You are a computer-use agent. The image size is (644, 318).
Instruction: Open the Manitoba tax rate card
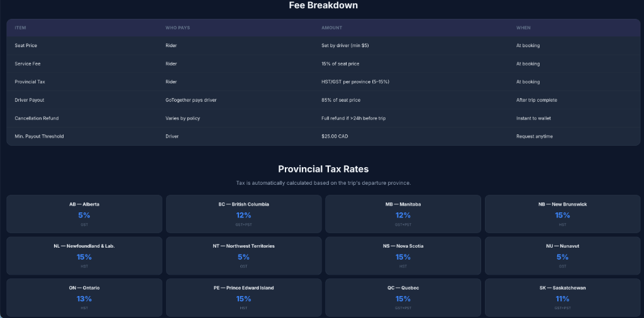point(403,214)
